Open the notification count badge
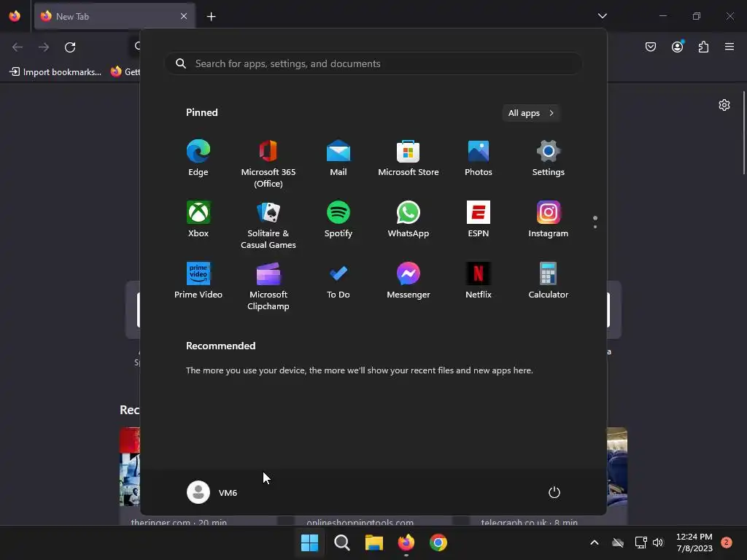The image size is (747, 560). coord(727,542)
